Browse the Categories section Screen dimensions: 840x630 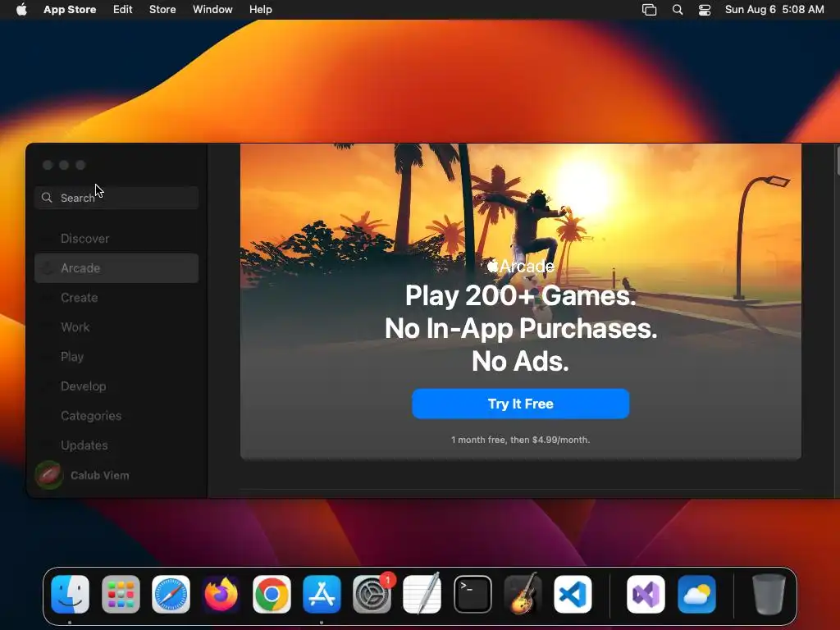(x=116, y=416)
